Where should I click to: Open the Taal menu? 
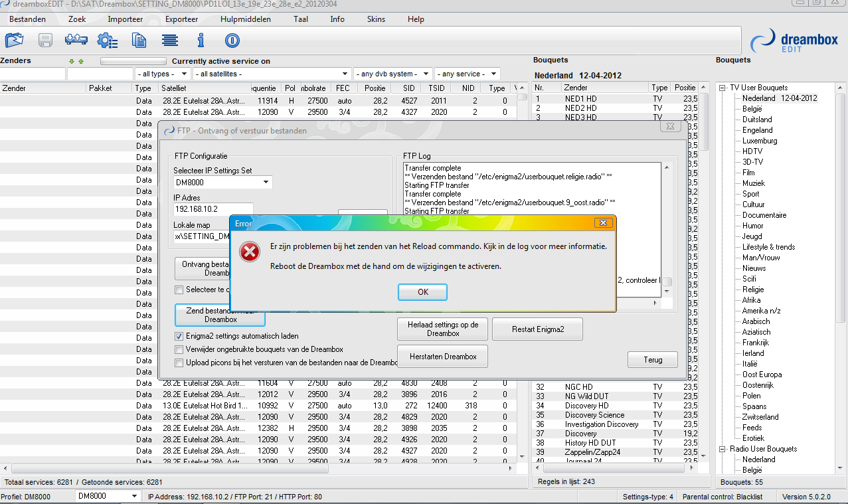(301, 19)
